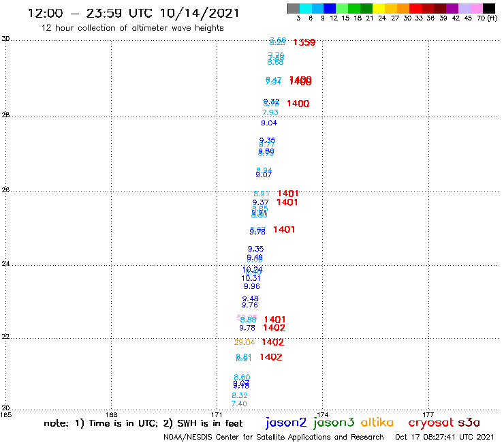Click the "10.31" wave height value
The height and width of the screenshot is (443, 504).
251,278
